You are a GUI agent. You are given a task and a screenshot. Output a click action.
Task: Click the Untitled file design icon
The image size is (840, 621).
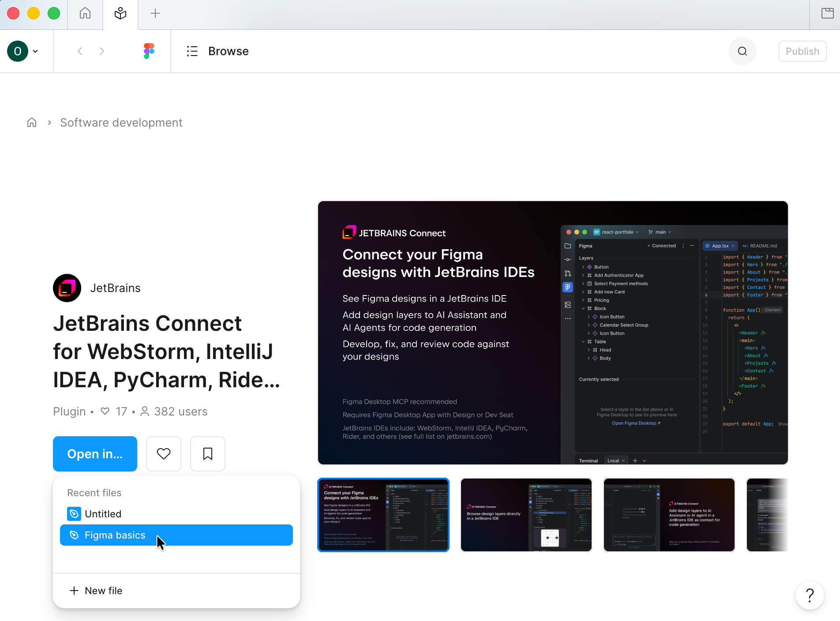tap(74, 514)
